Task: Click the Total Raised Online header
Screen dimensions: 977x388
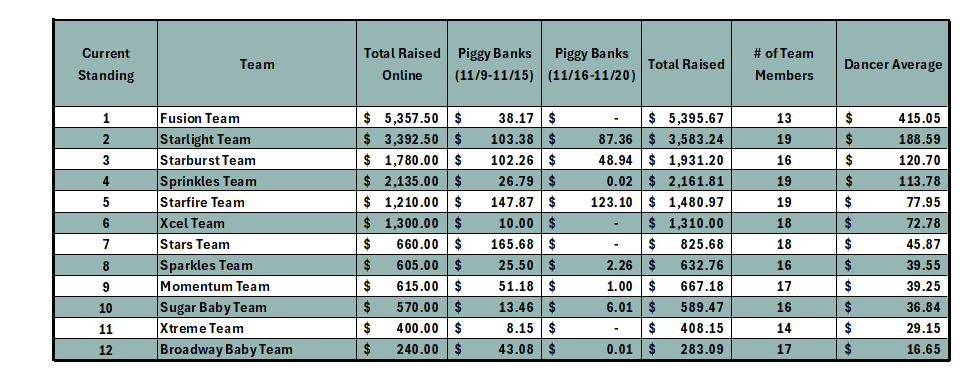Action: 402,64
